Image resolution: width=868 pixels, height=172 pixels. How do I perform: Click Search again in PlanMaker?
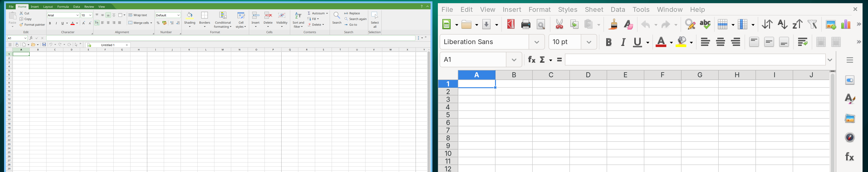(x=356, y=19)
